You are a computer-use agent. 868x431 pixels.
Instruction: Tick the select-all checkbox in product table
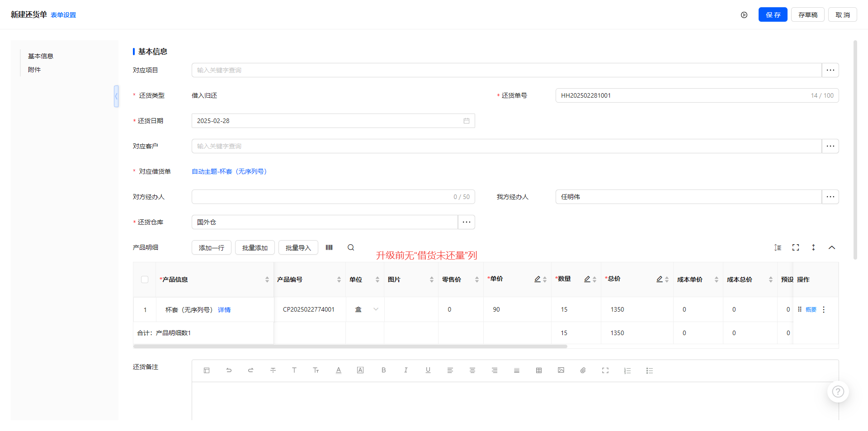coord(145,279)
